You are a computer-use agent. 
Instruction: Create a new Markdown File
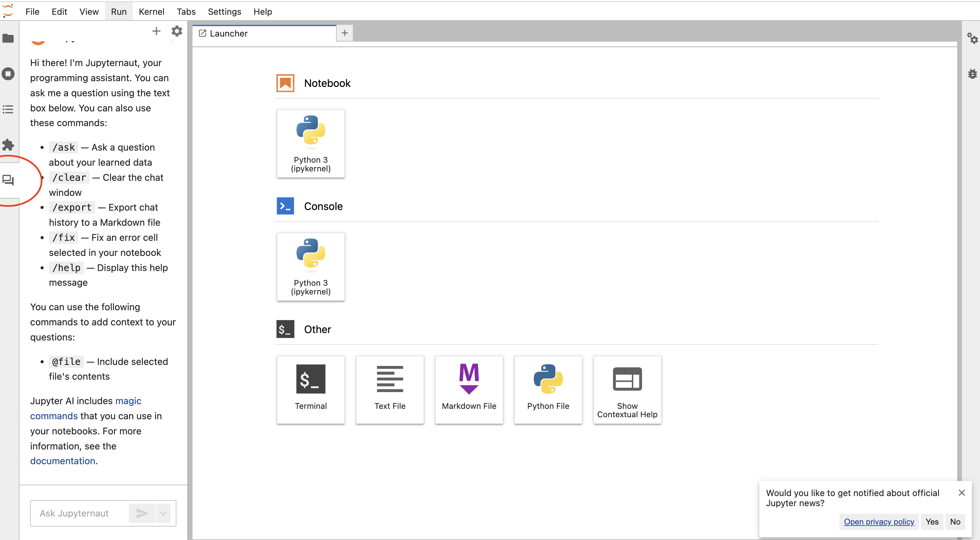(x=469, y=389)
